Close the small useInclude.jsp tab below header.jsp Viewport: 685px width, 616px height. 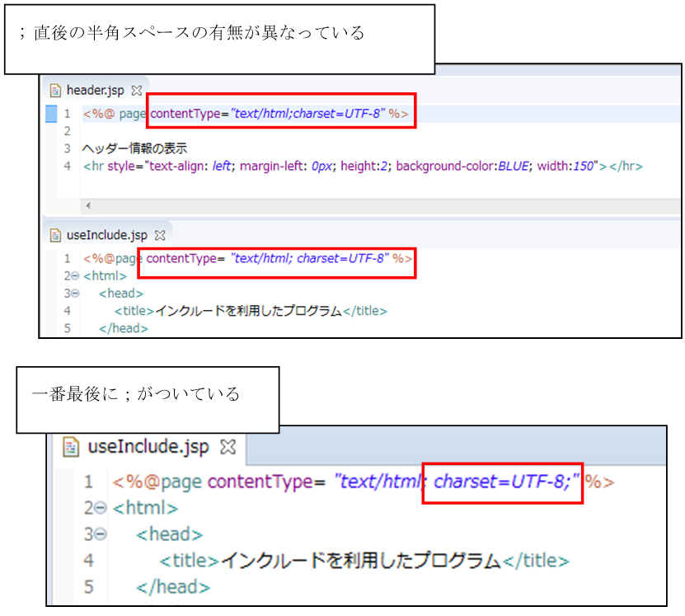point(161,235)
